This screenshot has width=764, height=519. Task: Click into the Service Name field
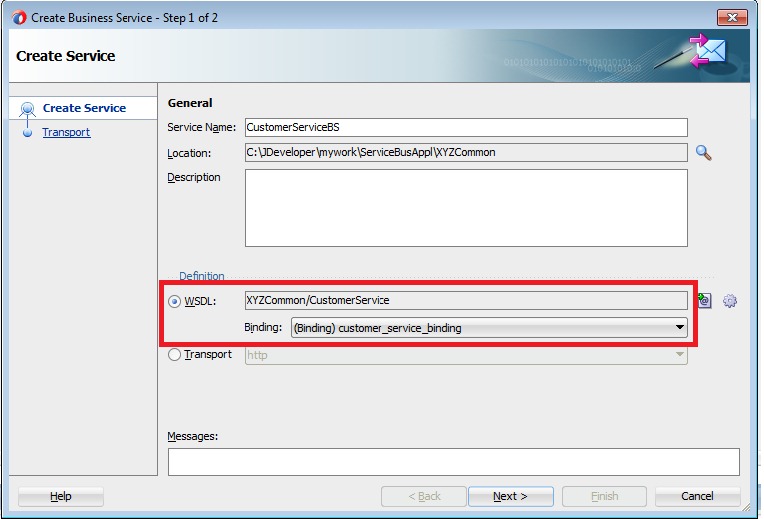click(x=466, y=127)
